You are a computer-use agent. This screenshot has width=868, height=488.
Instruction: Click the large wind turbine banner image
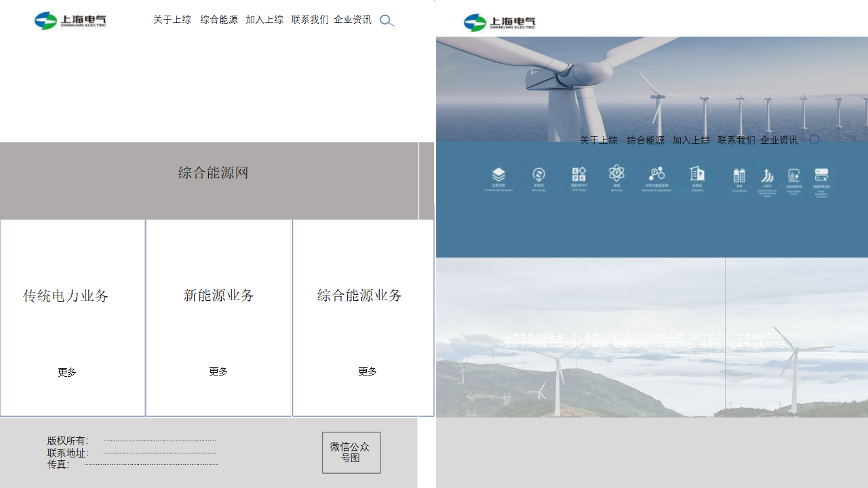tap(652, 89)
